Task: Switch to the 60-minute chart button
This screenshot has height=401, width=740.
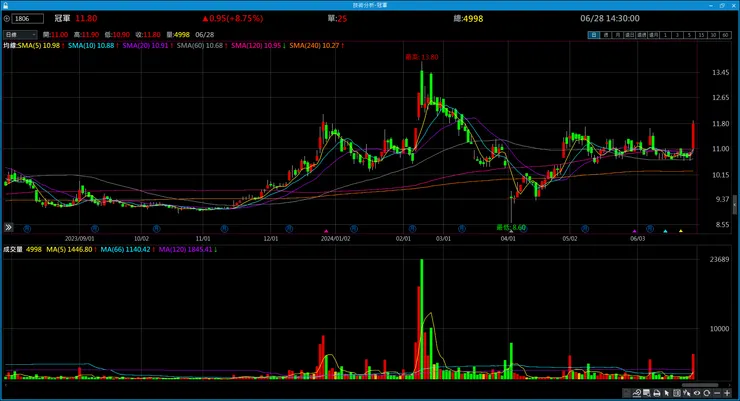Action: [x=726, y=35]
